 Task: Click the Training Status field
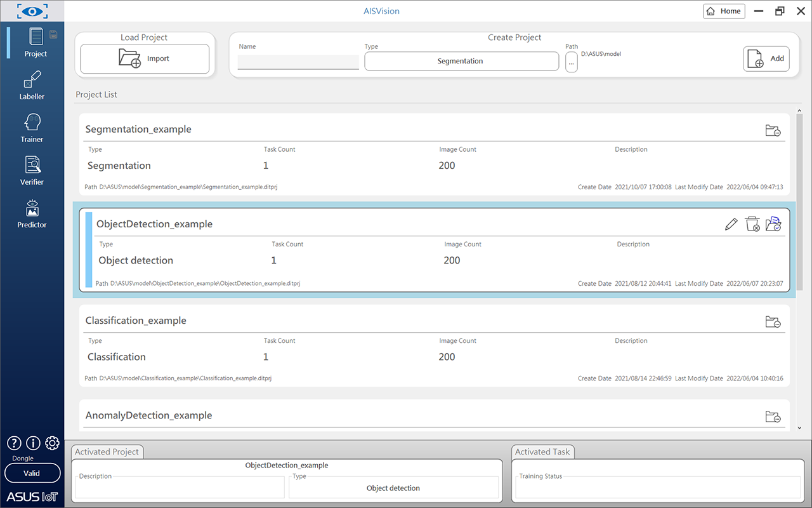[658, 487]
